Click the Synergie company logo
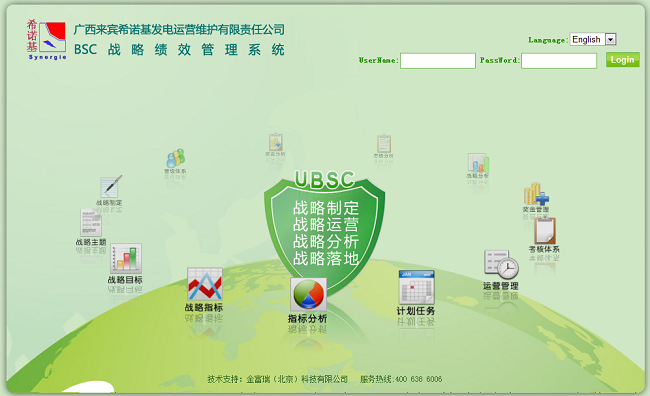 point(46,39)
